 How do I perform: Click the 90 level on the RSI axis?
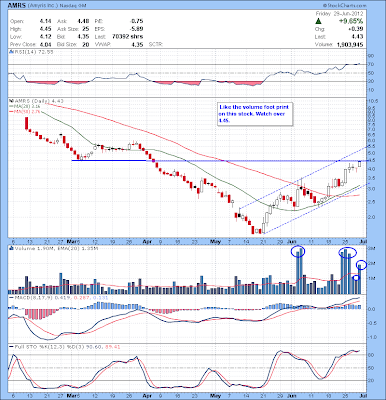tap(371, 56)
